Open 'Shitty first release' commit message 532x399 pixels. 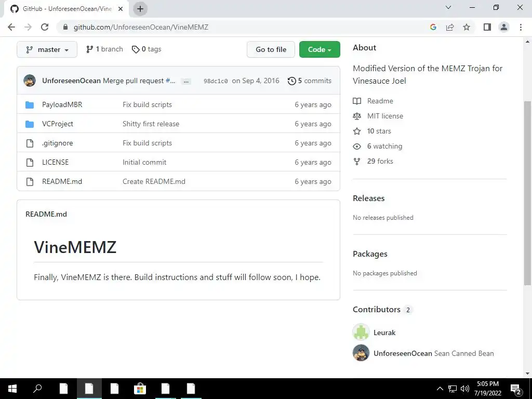tap(151, 124)
